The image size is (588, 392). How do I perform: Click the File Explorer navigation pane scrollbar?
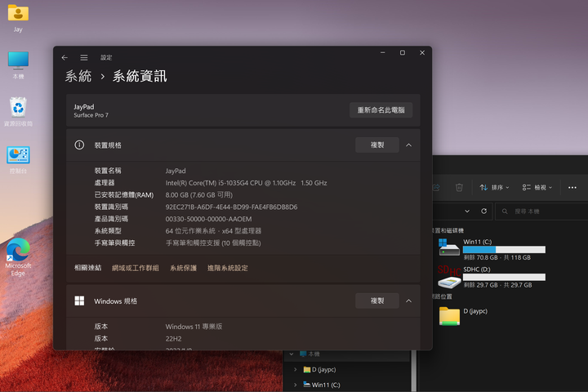414,371
